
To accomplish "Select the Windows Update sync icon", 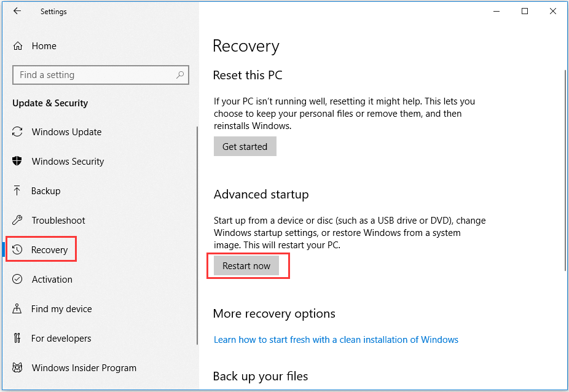I will click(17, 132).
